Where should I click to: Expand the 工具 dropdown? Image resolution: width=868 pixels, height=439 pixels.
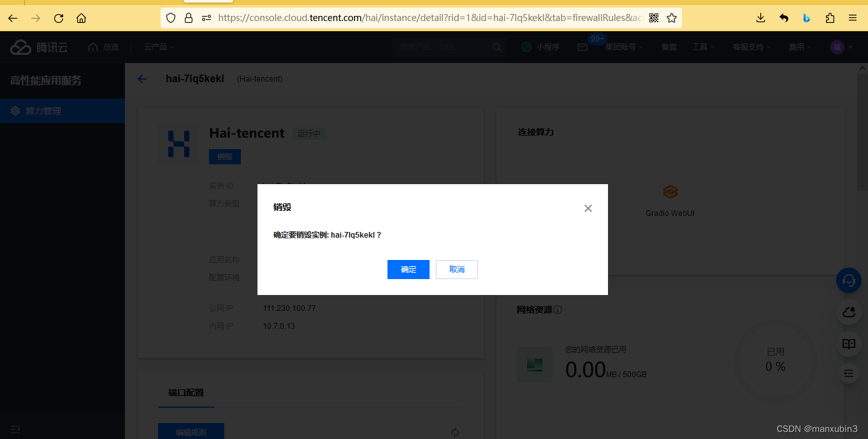point(704,47)
